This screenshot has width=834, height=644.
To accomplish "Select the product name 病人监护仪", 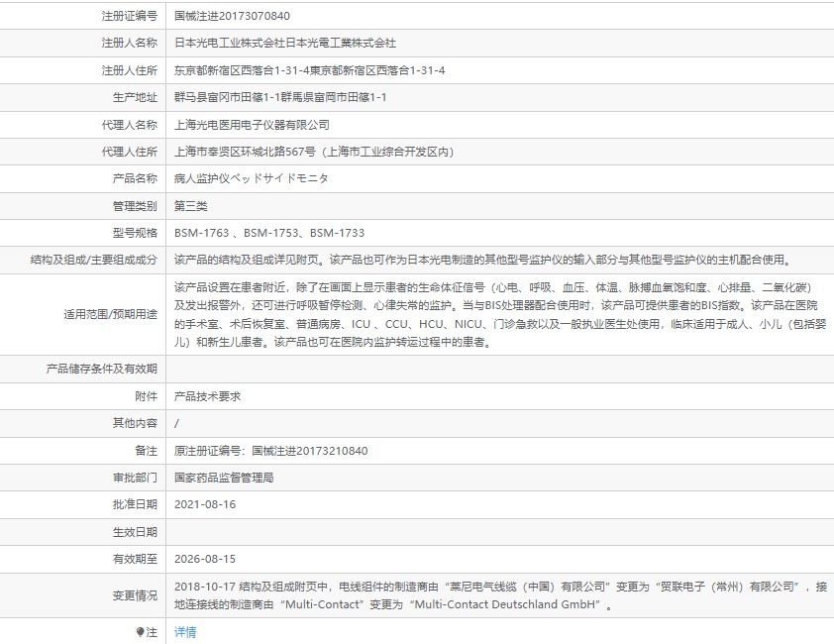I will [202, 178].
